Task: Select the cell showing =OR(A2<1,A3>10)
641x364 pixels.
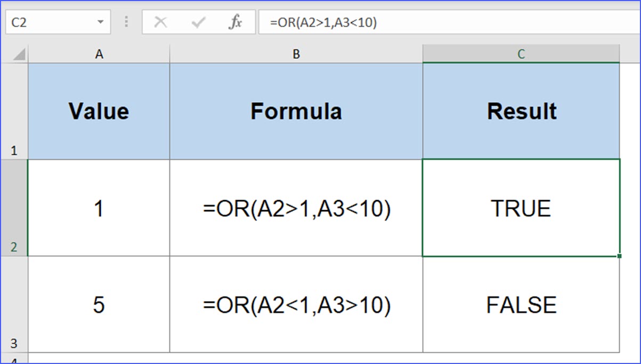Action: 296,305
